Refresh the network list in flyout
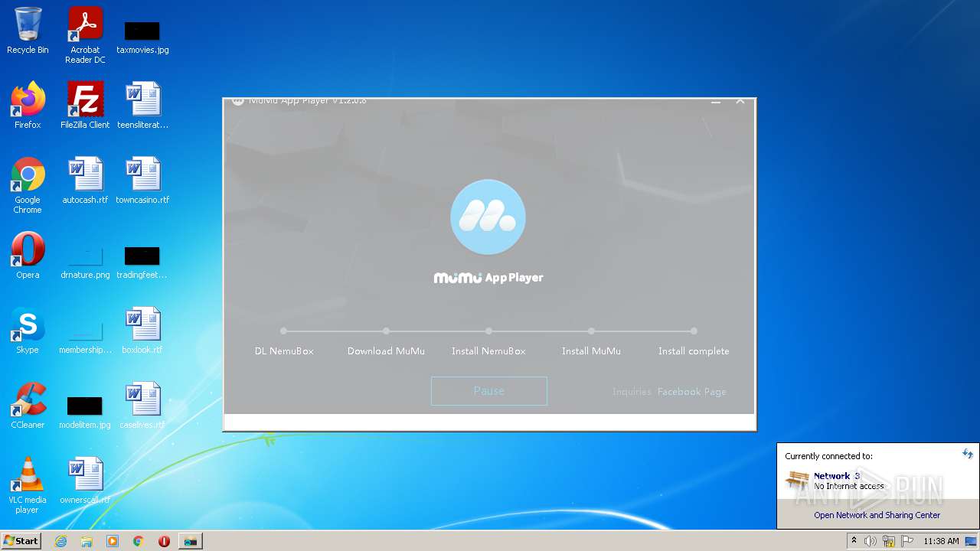The height and width of the screenshot is (551, 980). click(968, 454)
